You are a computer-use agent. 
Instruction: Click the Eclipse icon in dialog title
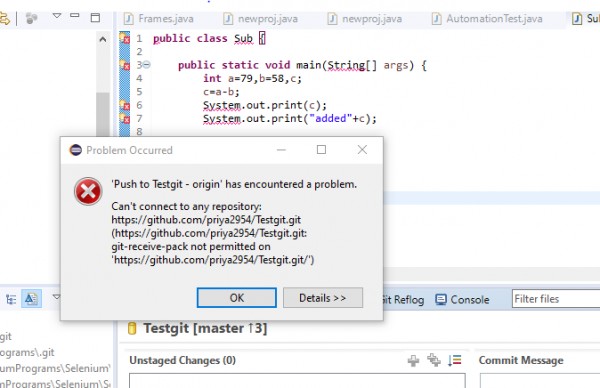coord(75,150)
